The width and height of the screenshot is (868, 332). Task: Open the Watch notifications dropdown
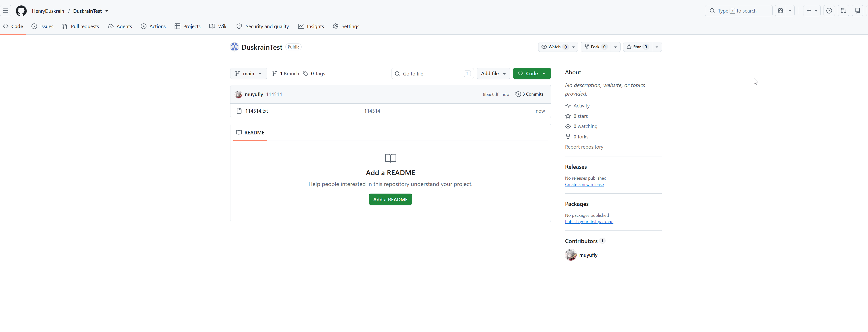[558, 47]
